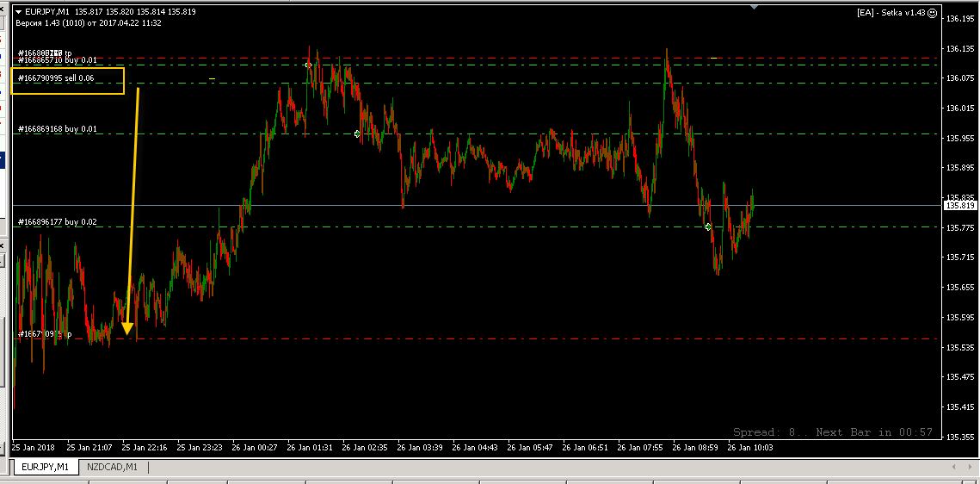Image resolution: width=980 pixels, height=484 pixels.
Task: Select order label #166865710 buy 0.01
Action: pyautogui.click(x=58, y=60)
